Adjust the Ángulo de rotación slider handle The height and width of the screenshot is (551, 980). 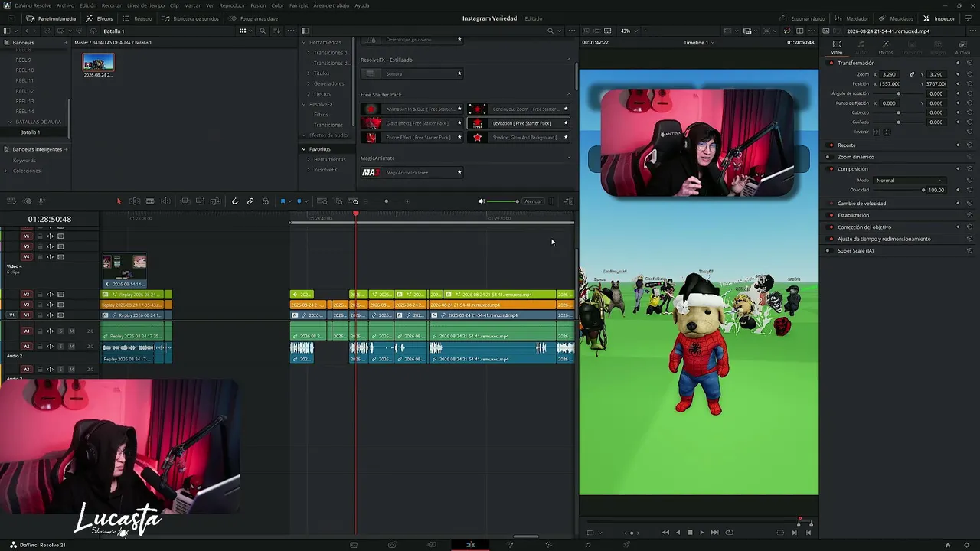tap(898, 93)
